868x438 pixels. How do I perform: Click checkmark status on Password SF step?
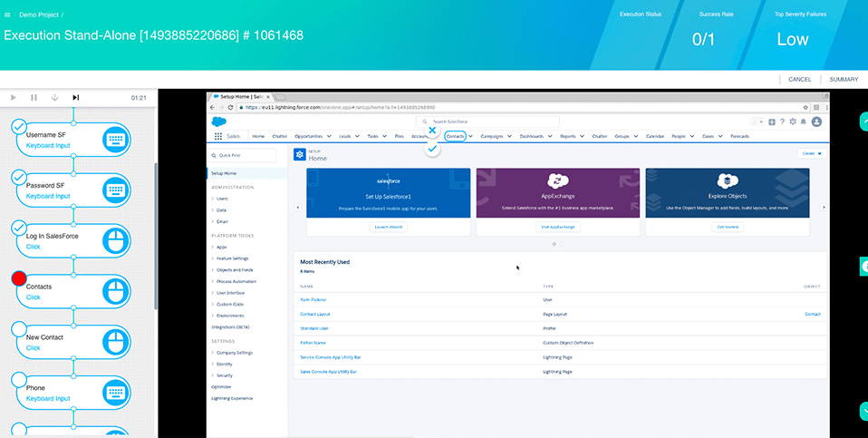(x=19, y=177)
